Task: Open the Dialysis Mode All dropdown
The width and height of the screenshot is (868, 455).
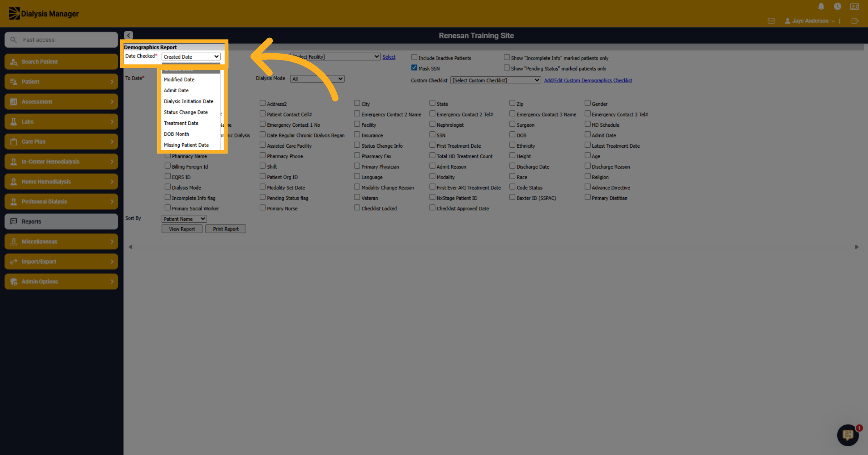Action: (x=317, y=79)
